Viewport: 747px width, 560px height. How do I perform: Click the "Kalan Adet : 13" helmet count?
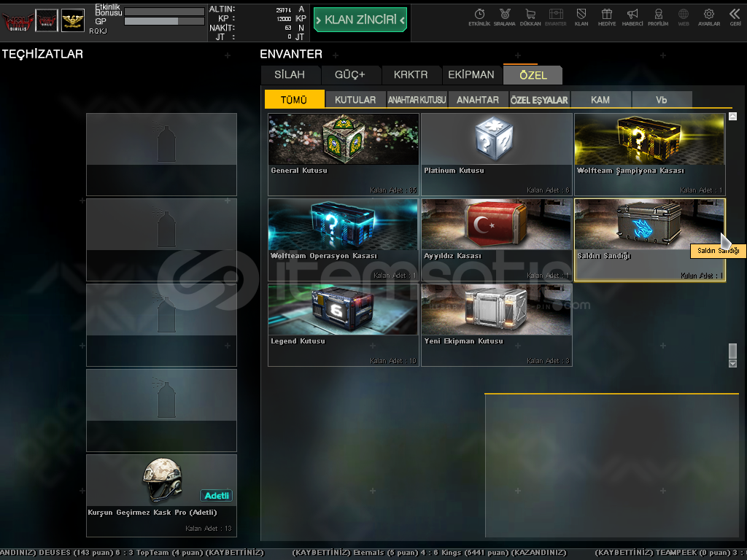[208, 528]
